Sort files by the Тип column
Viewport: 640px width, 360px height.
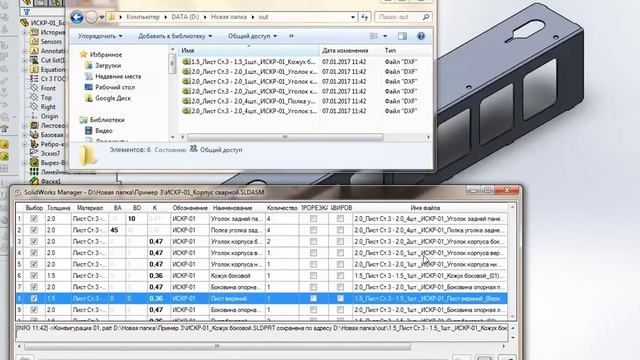(x=407, y=50)
